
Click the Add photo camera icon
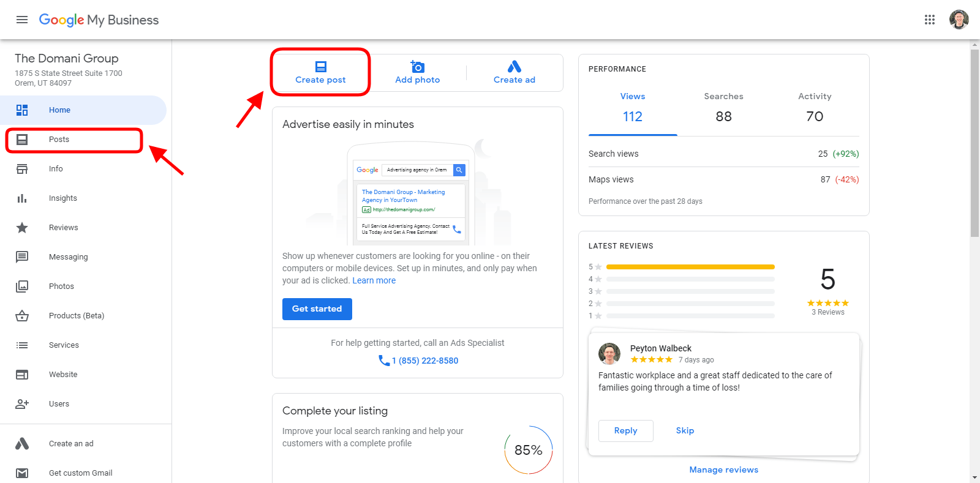418,66
